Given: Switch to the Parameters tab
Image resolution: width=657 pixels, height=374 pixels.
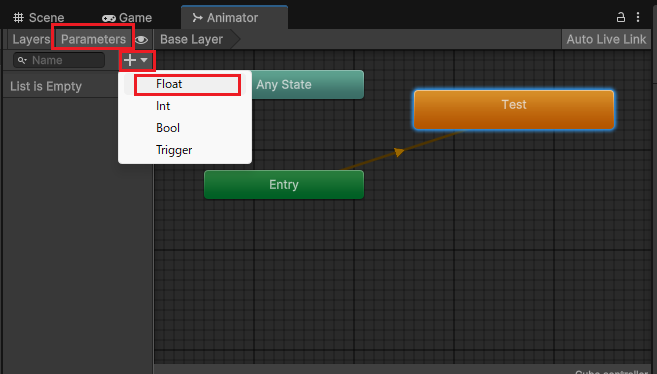Looking at the screenshot, I should [x=93, y=39].
